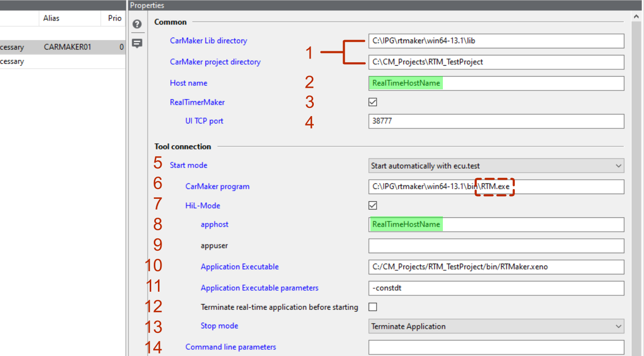644x356 pixels.
Task: Click the Command line parameters field
Action: [496, 347]
